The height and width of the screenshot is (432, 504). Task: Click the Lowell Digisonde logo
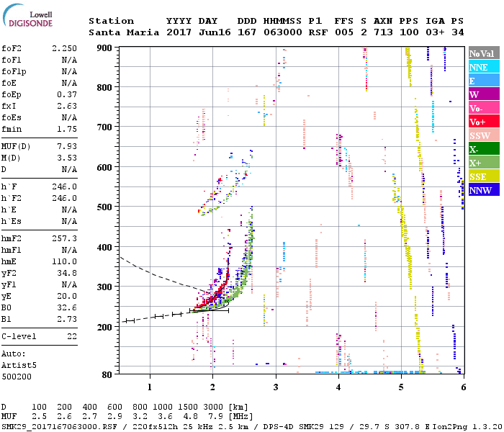click(x=27, y=16)
